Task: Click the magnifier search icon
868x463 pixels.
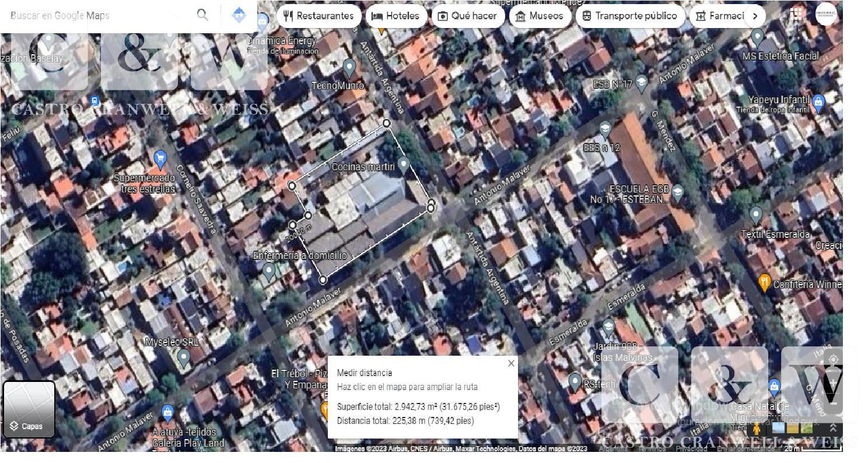Action: point(202,15)
